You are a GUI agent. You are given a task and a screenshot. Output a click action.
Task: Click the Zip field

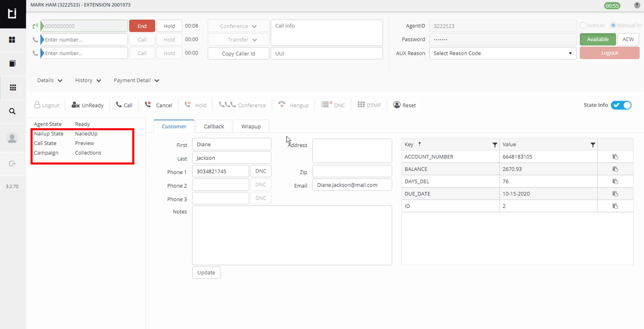point(352,171)
